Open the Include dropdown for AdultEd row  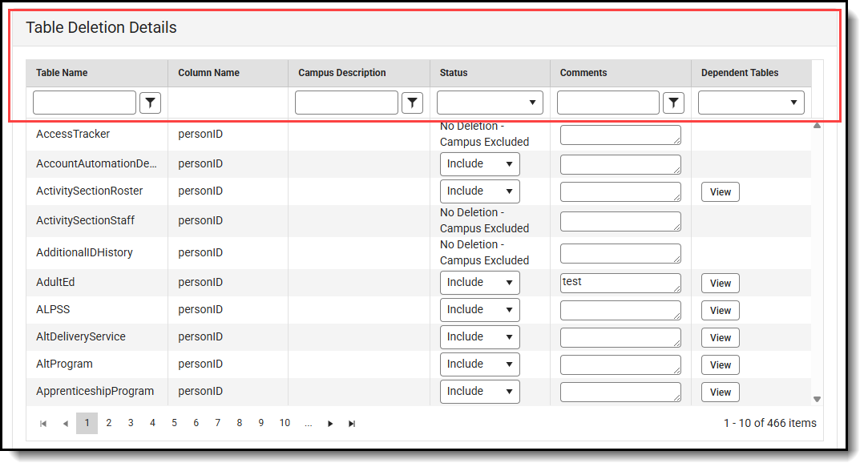(479, 282)
